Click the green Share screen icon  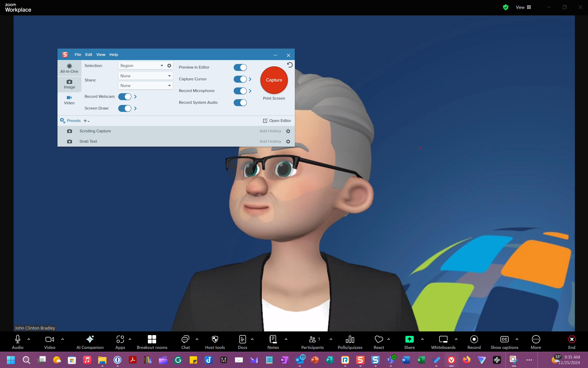point(409,339)
